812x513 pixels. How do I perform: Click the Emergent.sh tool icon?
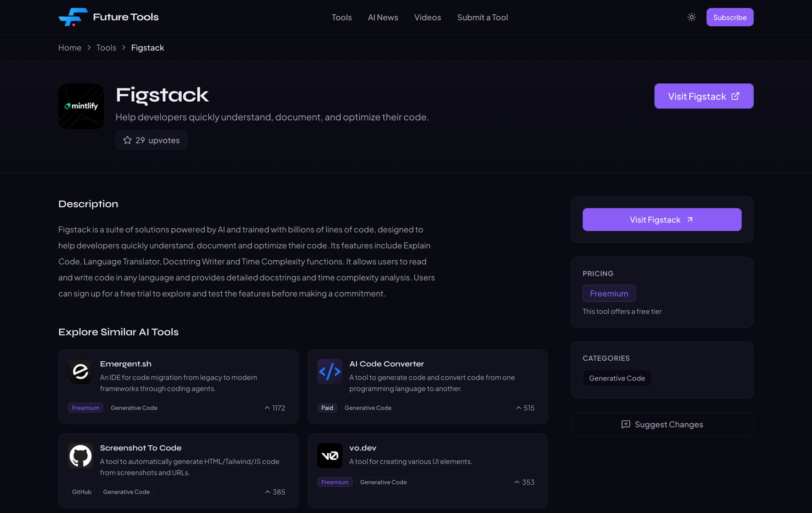click(80, 372)
